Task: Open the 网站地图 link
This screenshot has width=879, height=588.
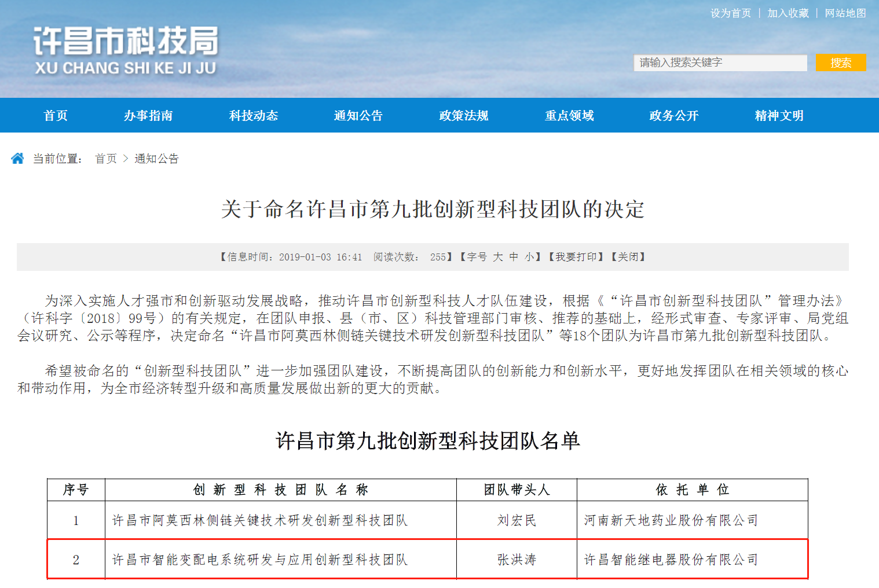Action: tap(845, 13)
